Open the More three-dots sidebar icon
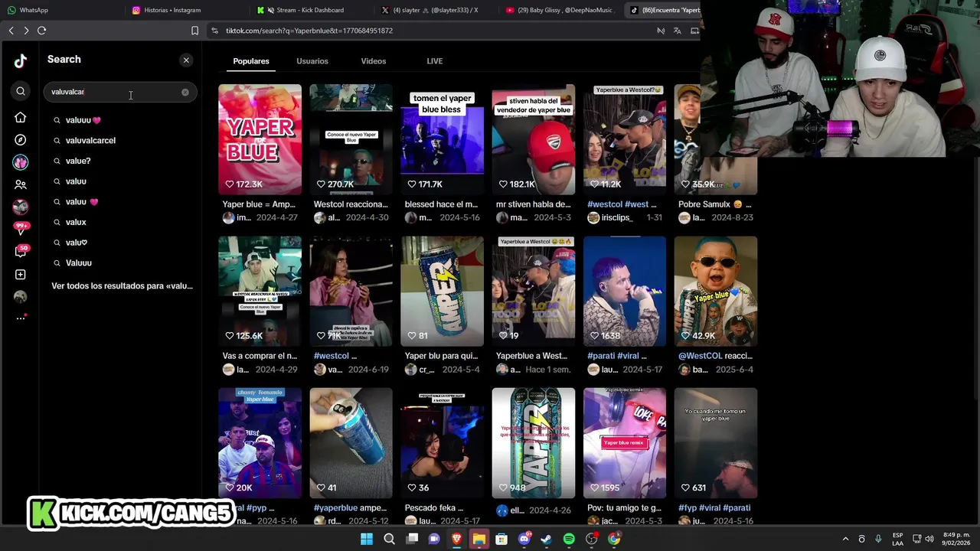This screenshot has height=551, width=980. [x=21, y=318]
